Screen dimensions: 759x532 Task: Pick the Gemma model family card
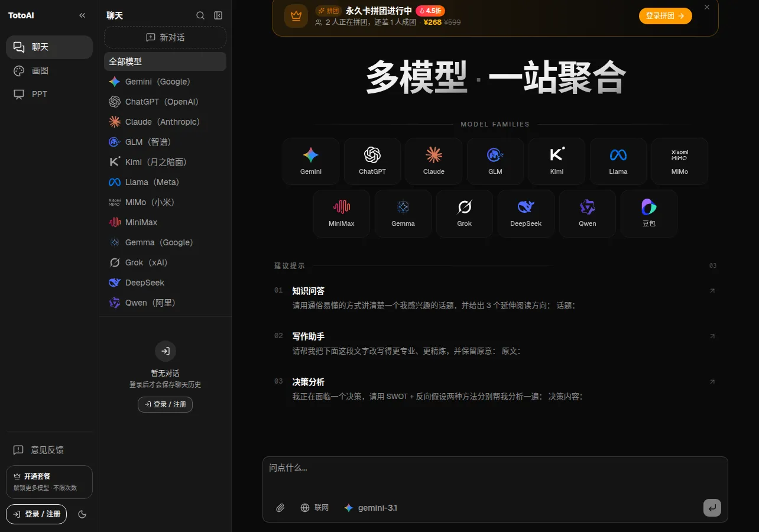click(x=403, y=213)
